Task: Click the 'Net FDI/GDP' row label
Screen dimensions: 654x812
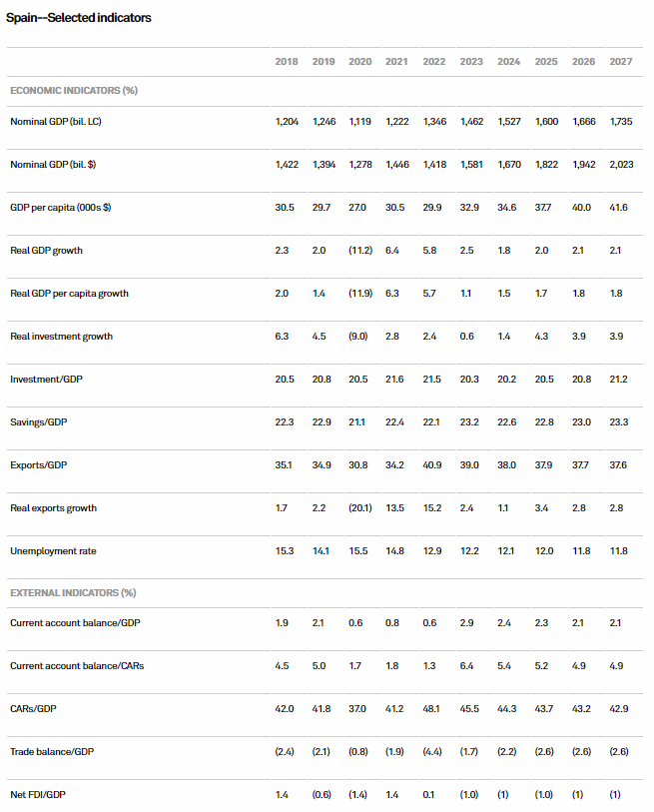Action: pyautogui.click(x=39, y=794)
